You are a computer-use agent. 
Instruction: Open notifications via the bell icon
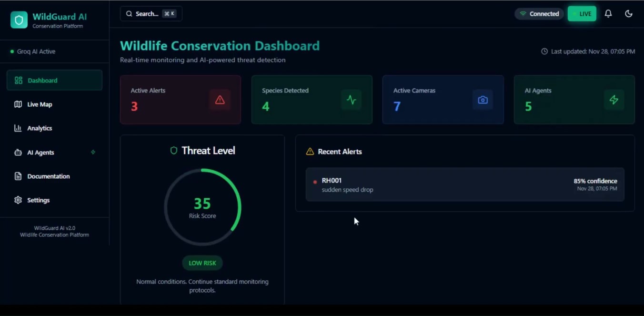608,13
